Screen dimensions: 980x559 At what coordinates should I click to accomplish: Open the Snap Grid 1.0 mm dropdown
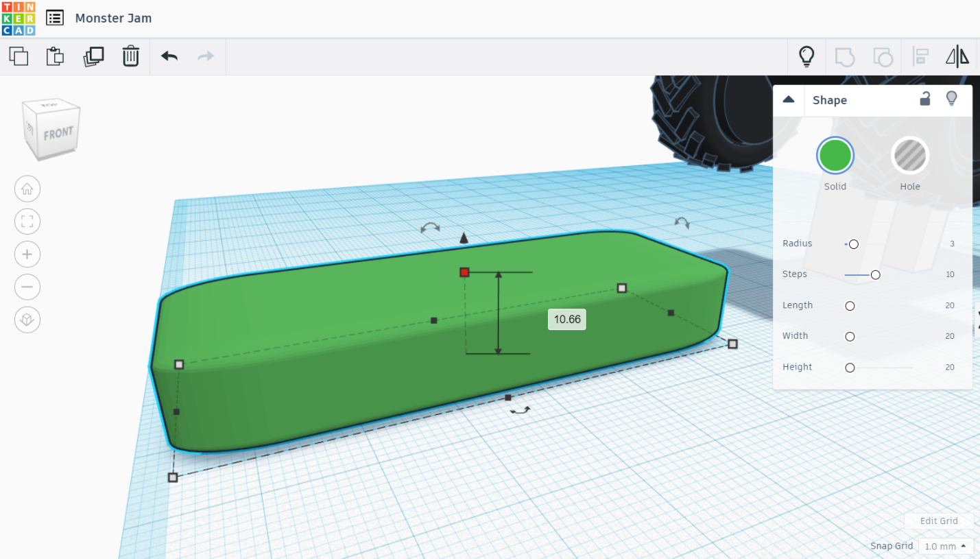tap(946, 546)
